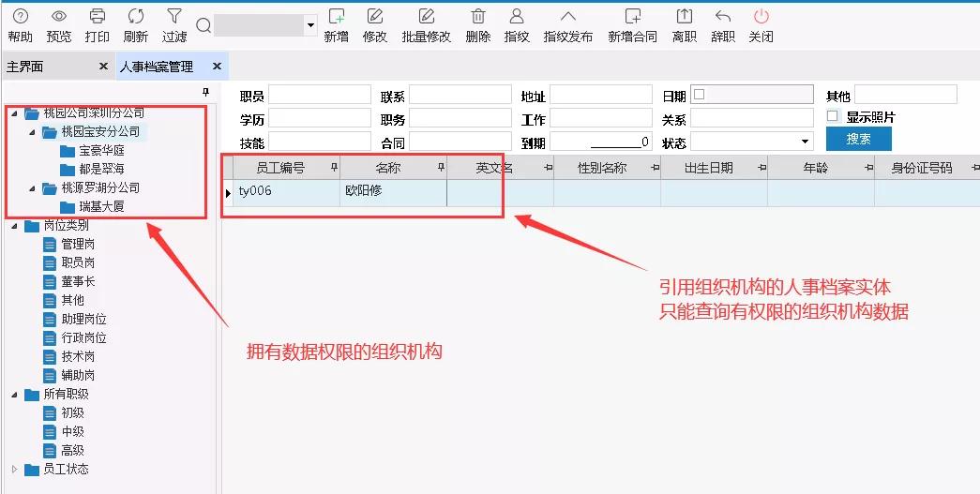The height and width of the screenshot is (494, 980).
Task: Close the 人事档案管理 tab
Action: tap(217, 66)
